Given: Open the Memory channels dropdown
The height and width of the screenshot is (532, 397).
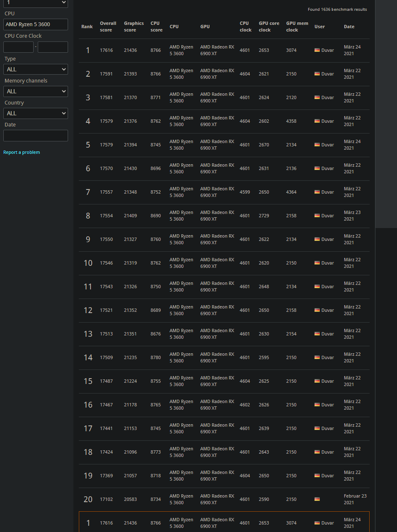Looking at the screenshot, I should coord(35,91).
